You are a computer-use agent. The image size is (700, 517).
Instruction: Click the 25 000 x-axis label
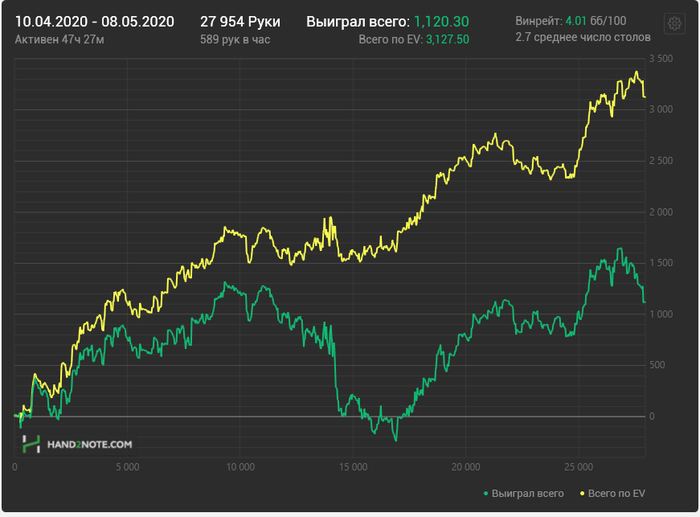pyautogui.click(x=579, y=467)
